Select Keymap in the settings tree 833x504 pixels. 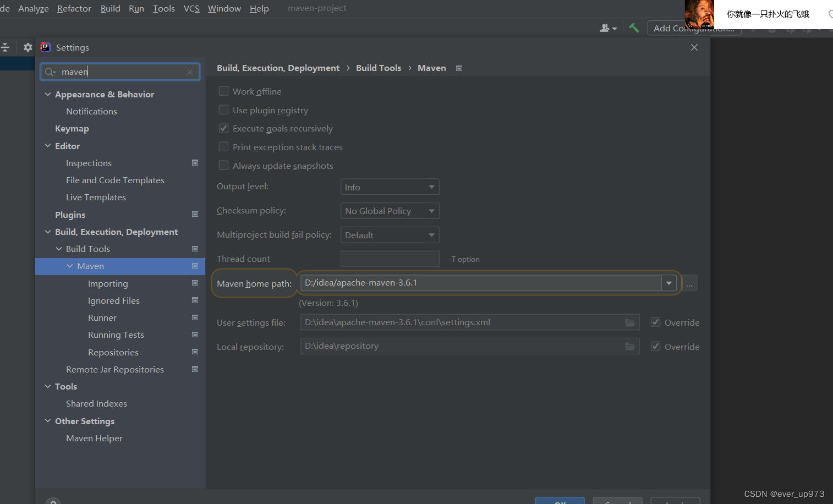click(x=72, y=128)
